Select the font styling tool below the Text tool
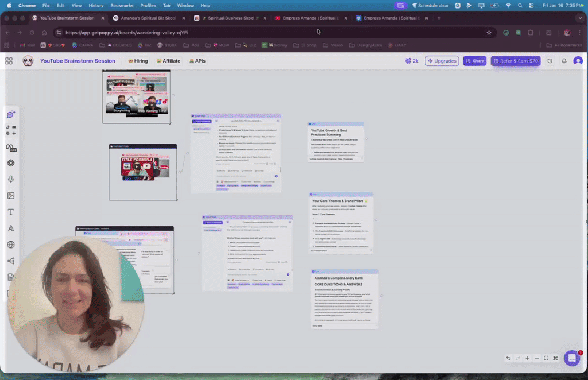Image resolution: width=588 pixels, height=380 pixels. [10, 228]
